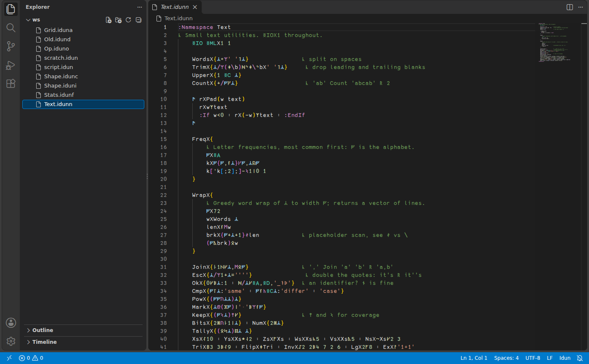Change file encoding UTF-8
The image size is (589, 364).
coord(533,358)
